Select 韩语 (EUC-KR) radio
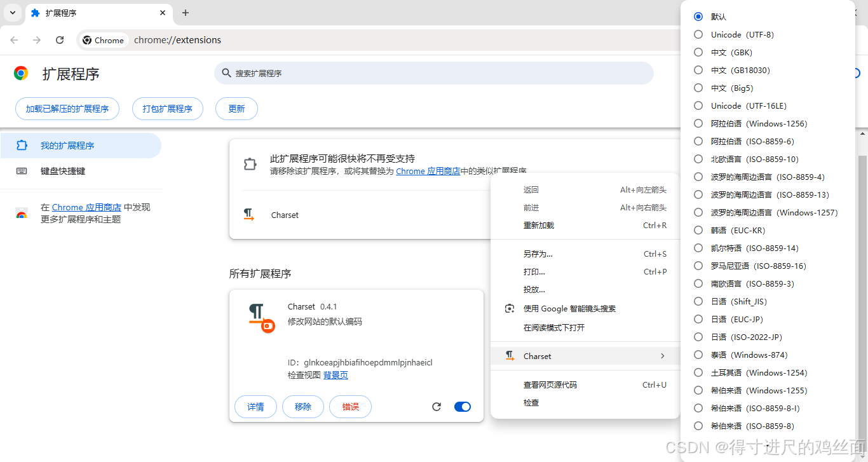This screenshot has width=868, height=462. pos(698,230)
